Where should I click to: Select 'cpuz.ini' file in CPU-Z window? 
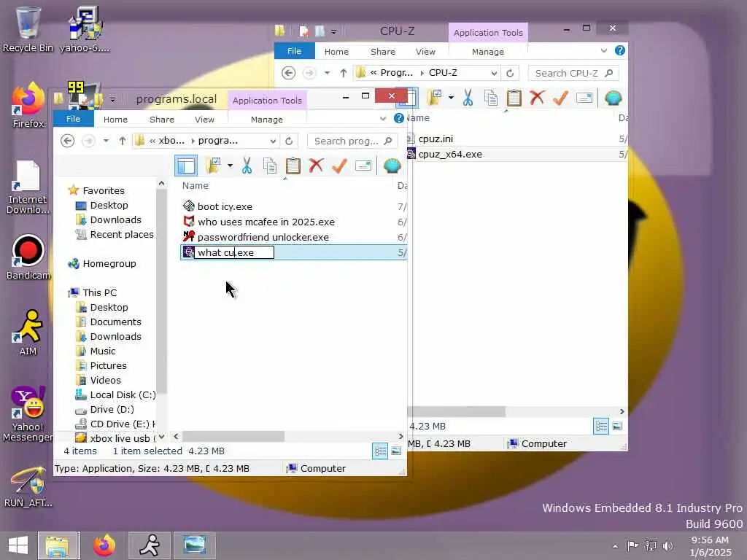point(436,139)
